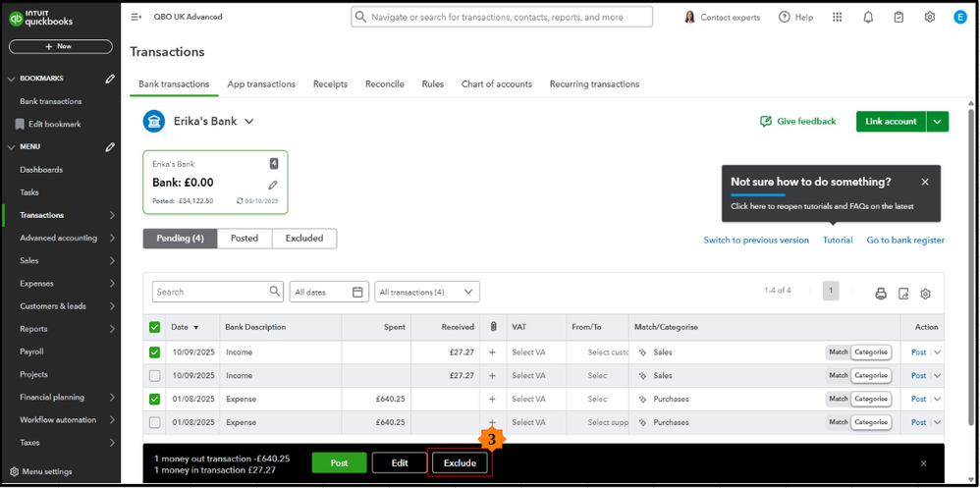The width and height of the screenshot is (980, 488).
Task: Toggle the select-all checkbox in table header
Action: pyautogui.click(x=154, y=327)
